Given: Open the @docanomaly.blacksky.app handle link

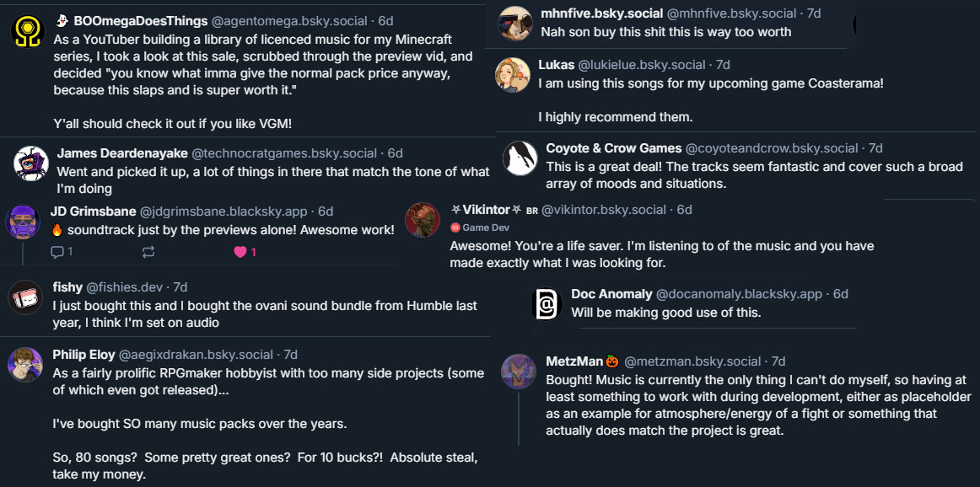Looking at the screenshot, I should (x=739, y=294).
